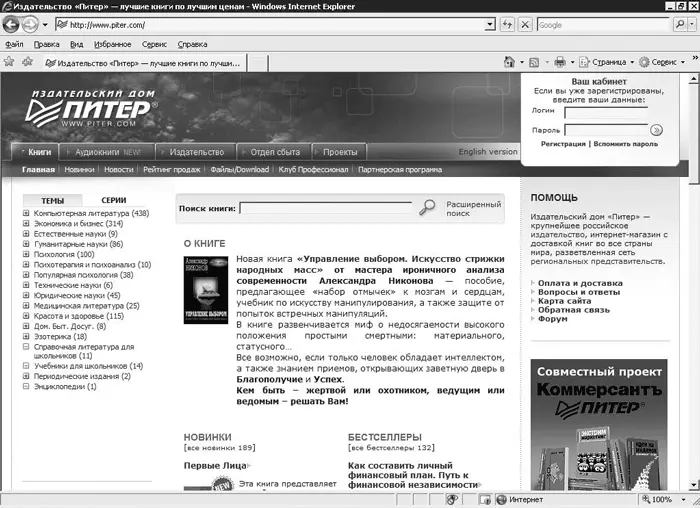Select the ТЕМЫ tab
Screen dimensions: 700x508
pyautogui.click(x=53, y=200)
